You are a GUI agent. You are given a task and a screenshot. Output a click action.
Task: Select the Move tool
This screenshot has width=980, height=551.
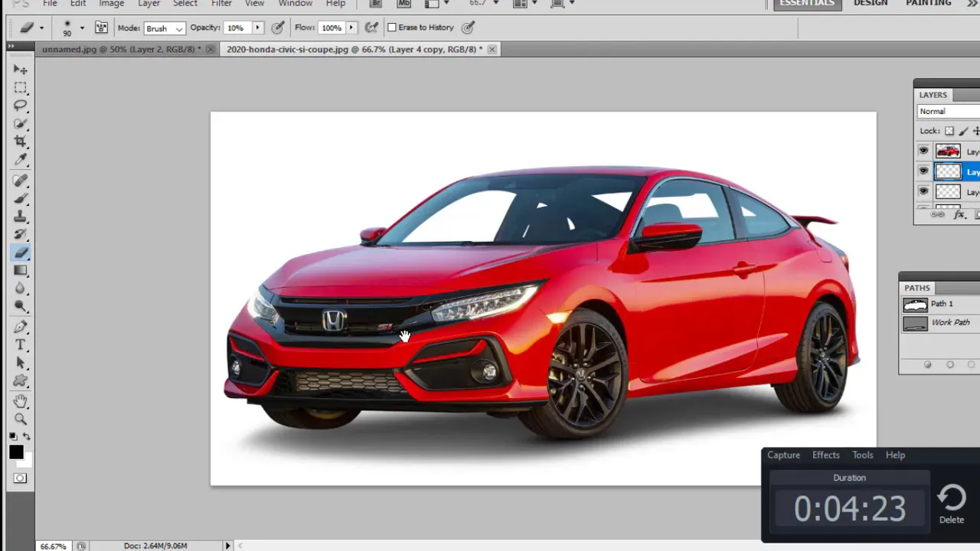tap(21, 70)
